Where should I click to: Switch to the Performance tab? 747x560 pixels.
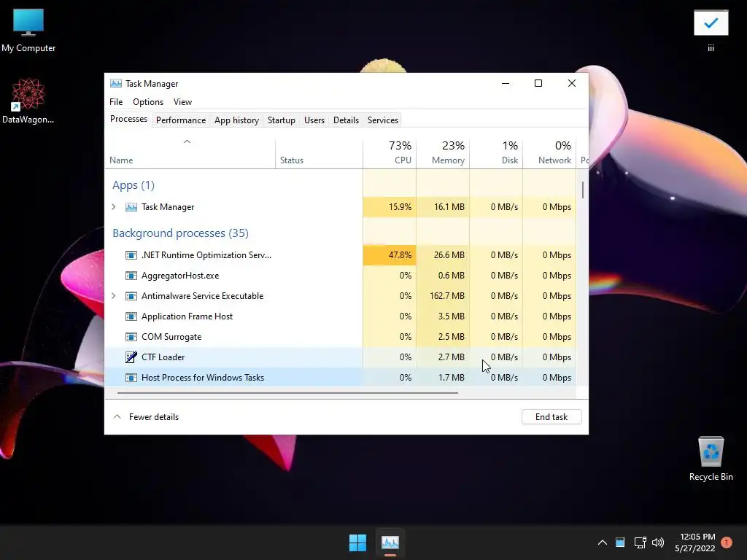181,120
